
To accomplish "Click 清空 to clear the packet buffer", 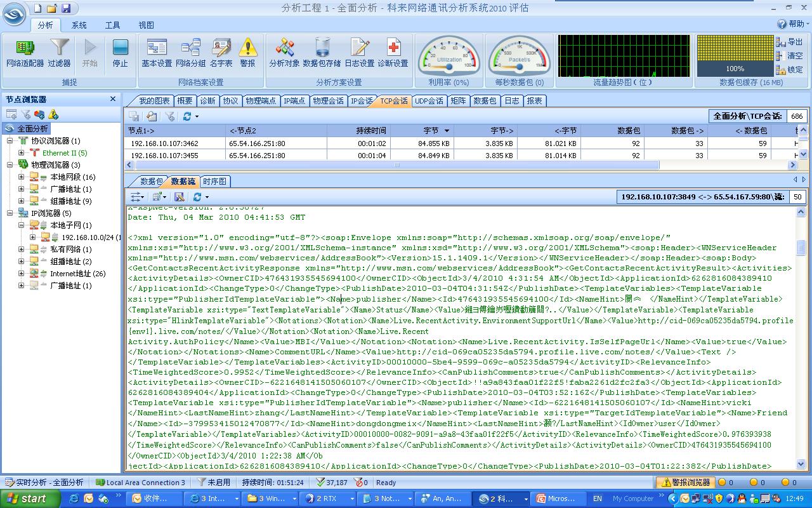I will coord(789,56).
